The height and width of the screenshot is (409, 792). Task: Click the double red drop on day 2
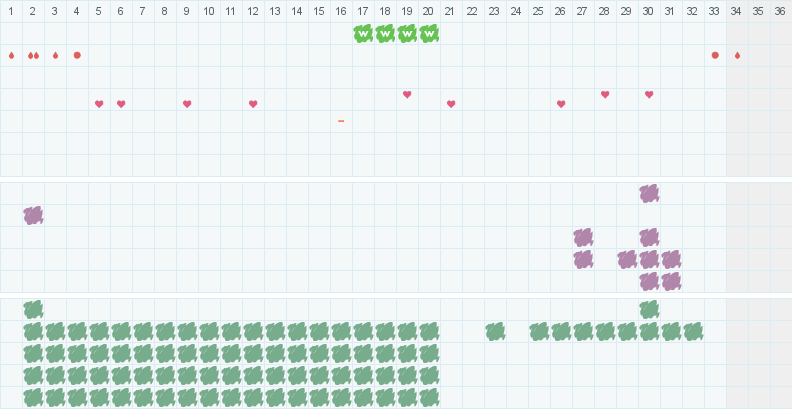33,55
